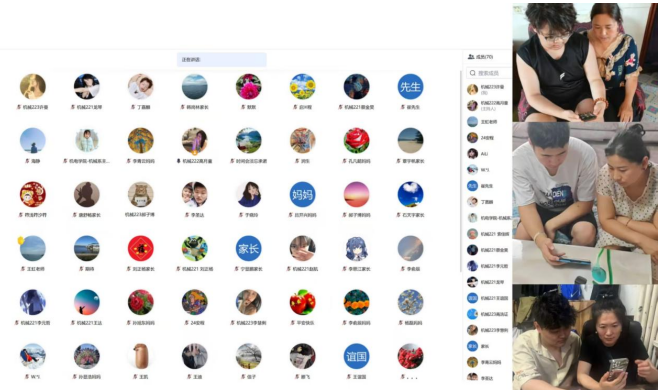This screenshot has width=666, height=390.
Task: Open the members panel header icon
Action: (x=471, y=57)
